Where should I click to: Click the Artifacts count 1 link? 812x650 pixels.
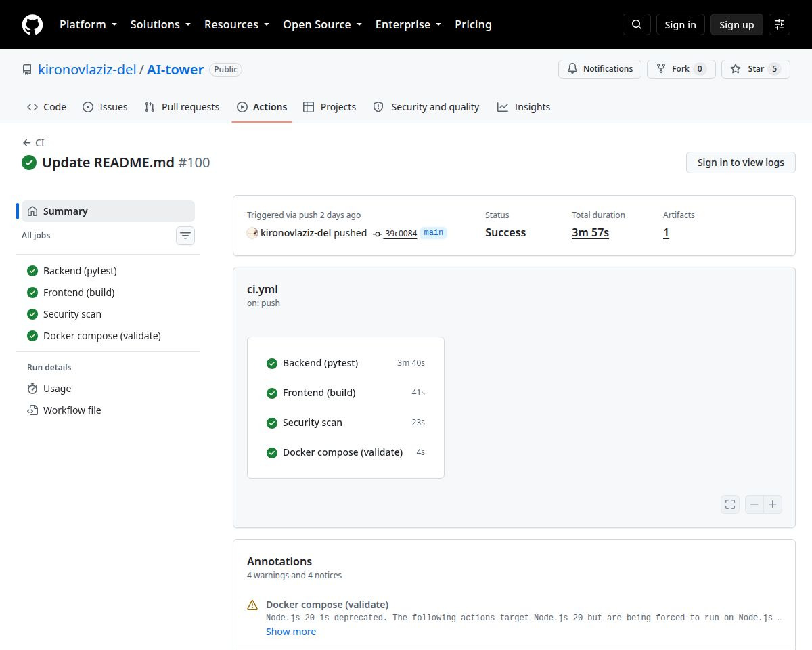(x=666, y=233)
